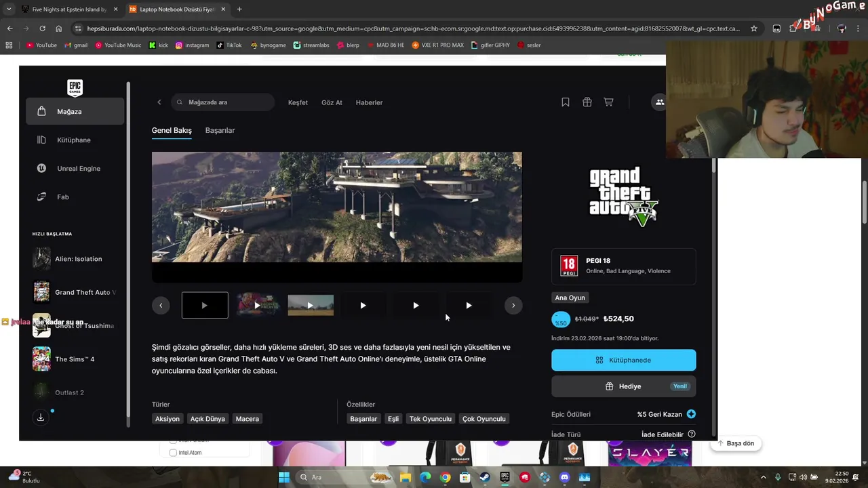
Task: Launch Alien: Isolation from quick launch
Action: pos(75,259)
